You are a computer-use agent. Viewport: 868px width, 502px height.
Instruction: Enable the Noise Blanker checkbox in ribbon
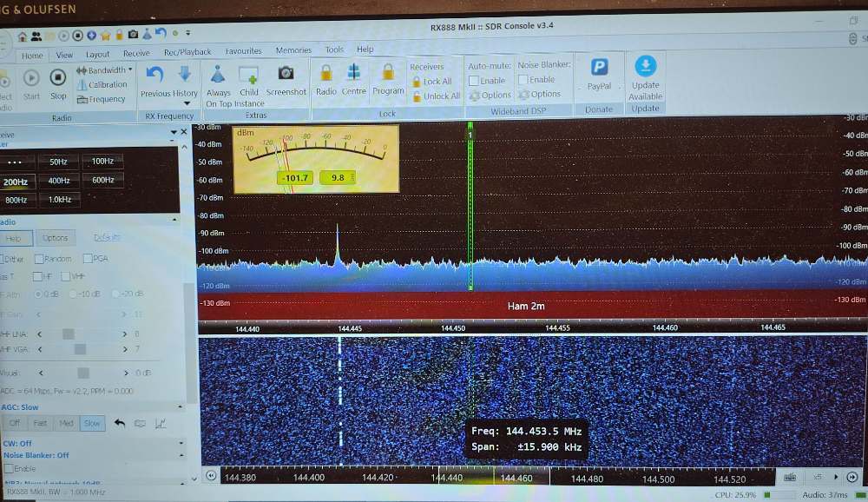point(523,80)
